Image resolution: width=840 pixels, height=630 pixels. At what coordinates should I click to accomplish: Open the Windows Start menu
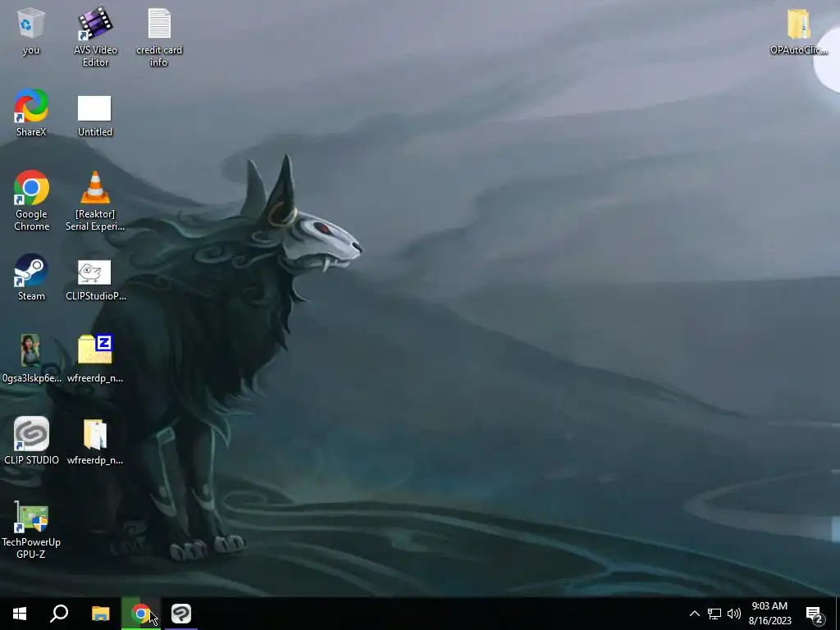point(20,614)
